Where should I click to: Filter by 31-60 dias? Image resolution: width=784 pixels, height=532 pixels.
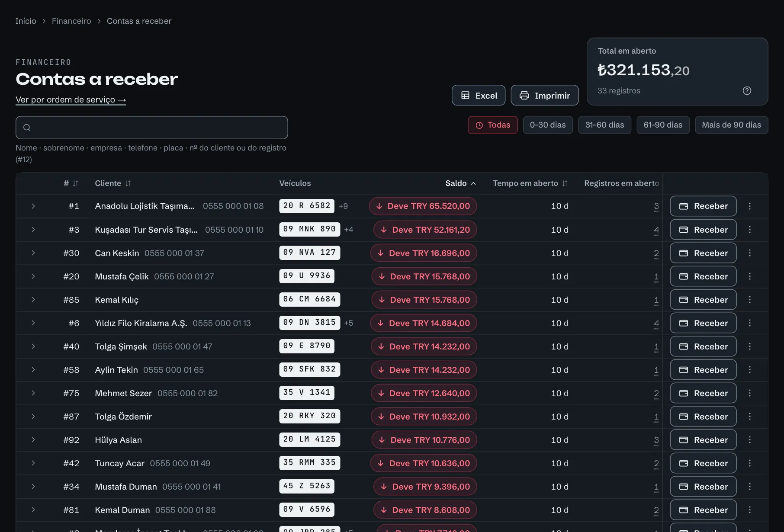604,125
